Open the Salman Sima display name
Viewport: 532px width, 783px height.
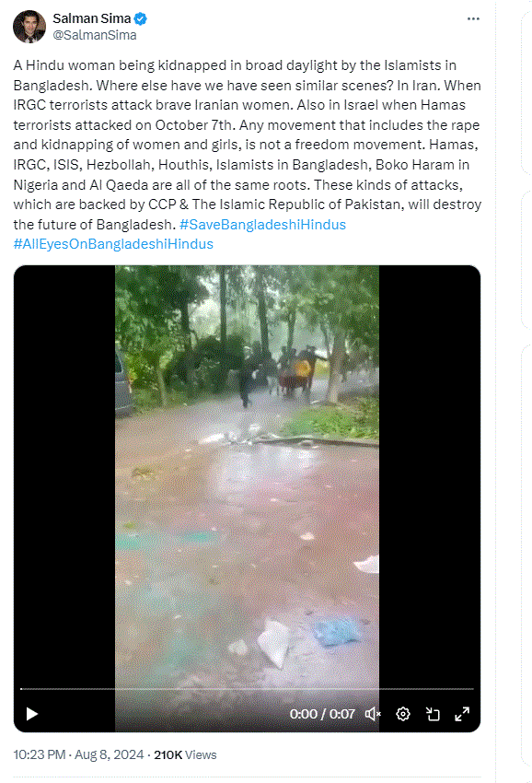(92, 18)
